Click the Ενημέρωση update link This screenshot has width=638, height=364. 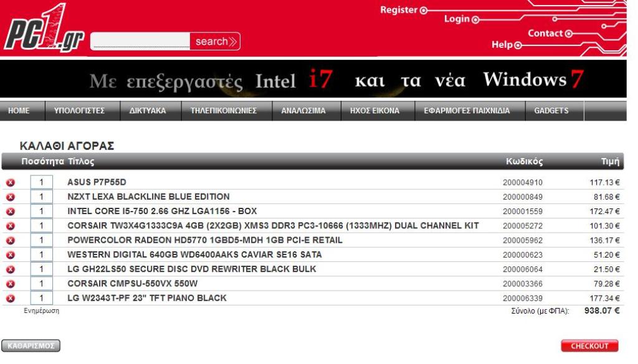pyautogui.click(x=42, y=310)
